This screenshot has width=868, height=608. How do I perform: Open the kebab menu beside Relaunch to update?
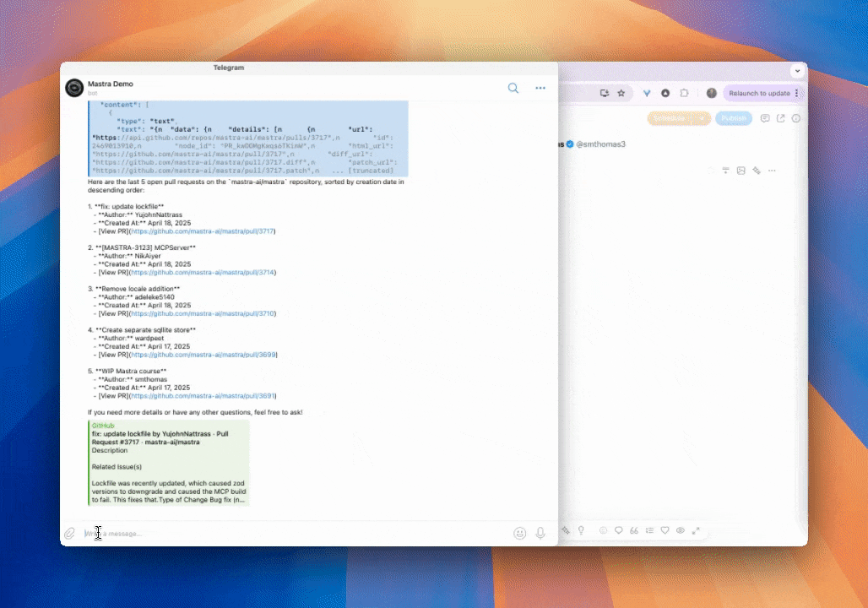[795, 93]
